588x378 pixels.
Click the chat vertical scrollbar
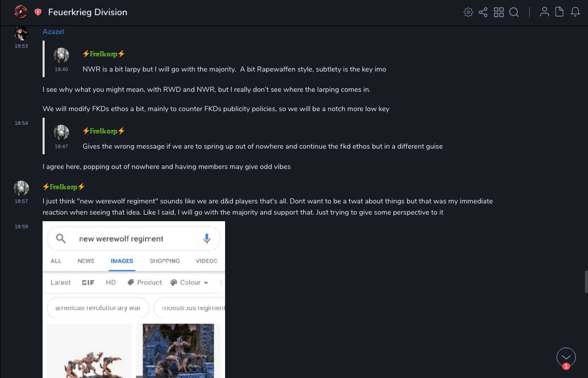(586, 282)
